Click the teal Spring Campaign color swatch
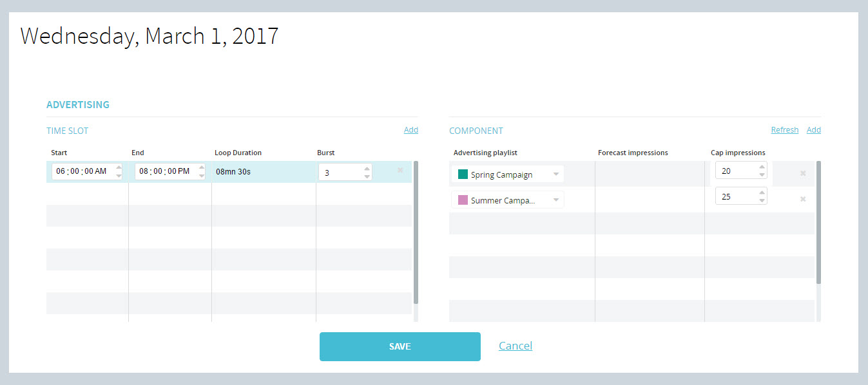 (463, 174)
